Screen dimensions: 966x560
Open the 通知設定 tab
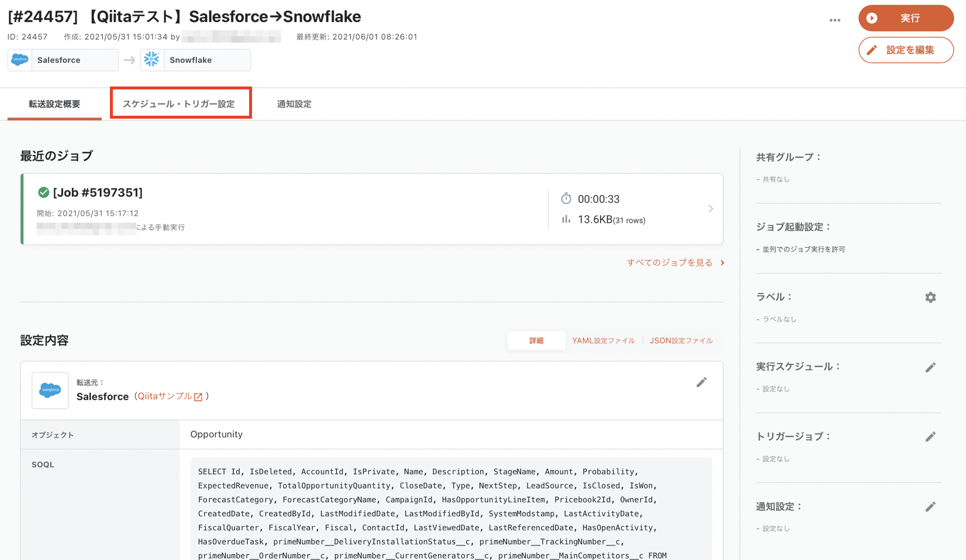coord(294,104)
